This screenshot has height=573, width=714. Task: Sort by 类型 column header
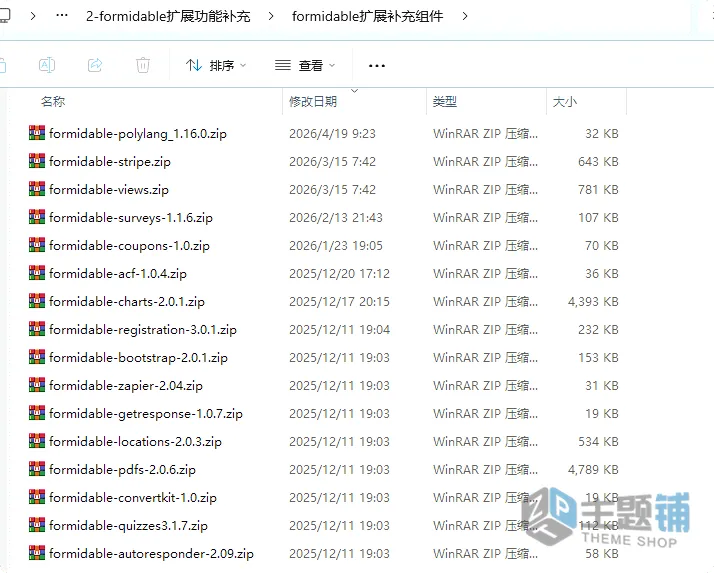(x=445, y=101)
